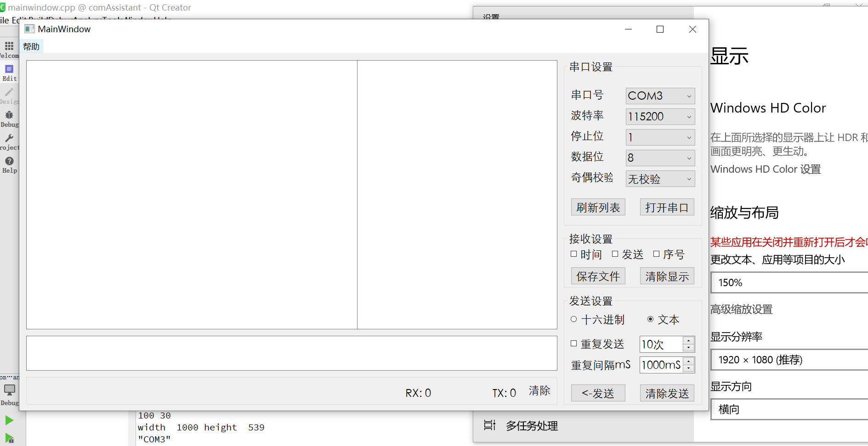
Task: Toggle the 发送 checkbox in receive settings
Action: point(615,254)
